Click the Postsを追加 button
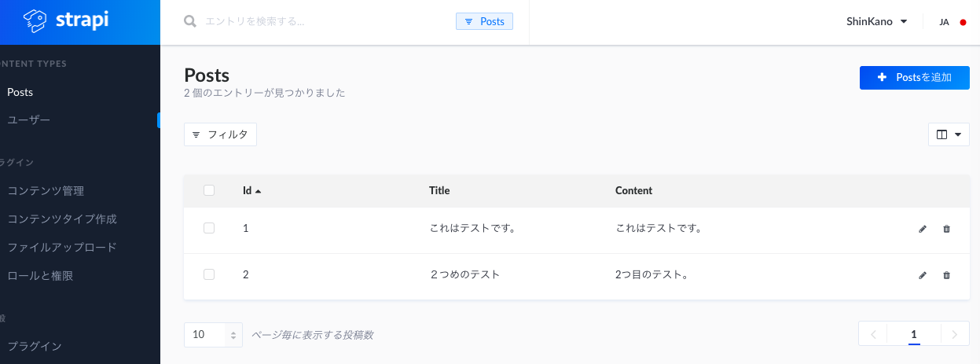Image resolution: width=980 pixels, height=364 pixels. (915, 78)
